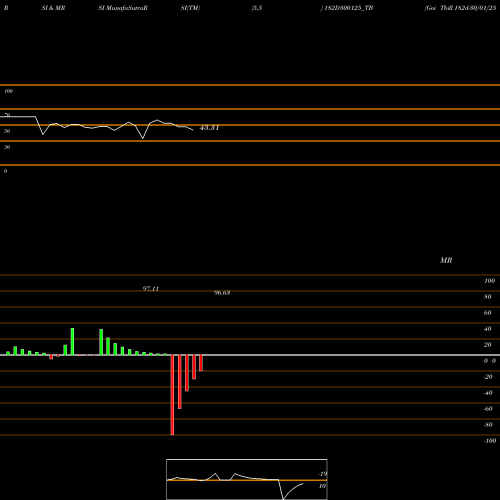Click the MR panel title
500x500 pixels.
(x=446, y=260)
